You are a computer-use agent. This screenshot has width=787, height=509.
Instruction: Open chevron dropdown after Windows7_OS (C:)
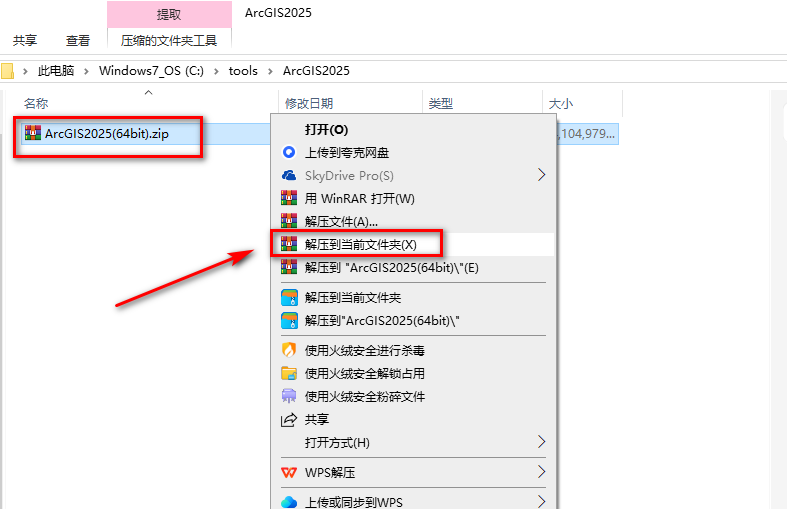tap(216, 71)
